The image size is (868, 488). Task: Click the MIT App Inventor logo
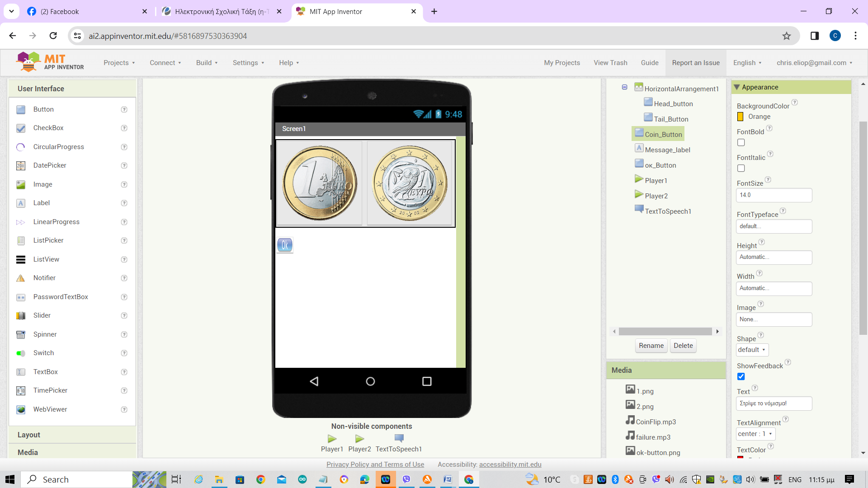click(x=50, y=62)
